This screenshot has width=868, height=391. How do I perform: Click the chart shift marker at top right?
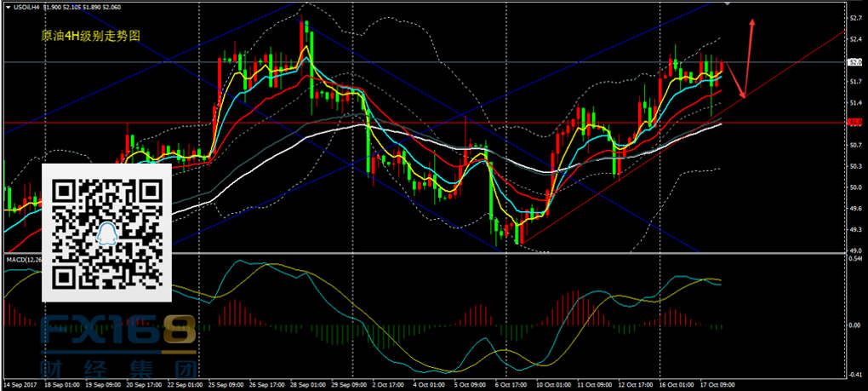(x=726, y=4)
